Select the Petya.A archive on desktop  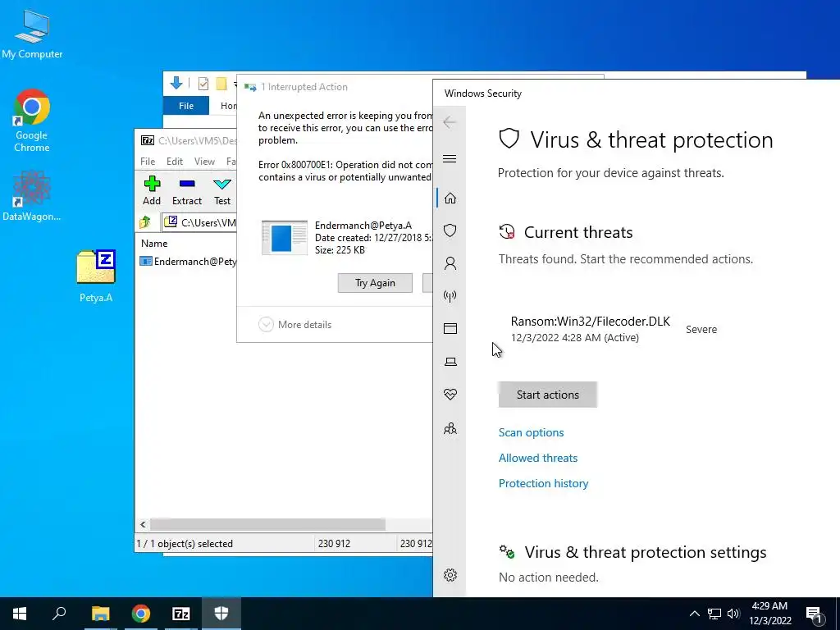coord(96,276)
